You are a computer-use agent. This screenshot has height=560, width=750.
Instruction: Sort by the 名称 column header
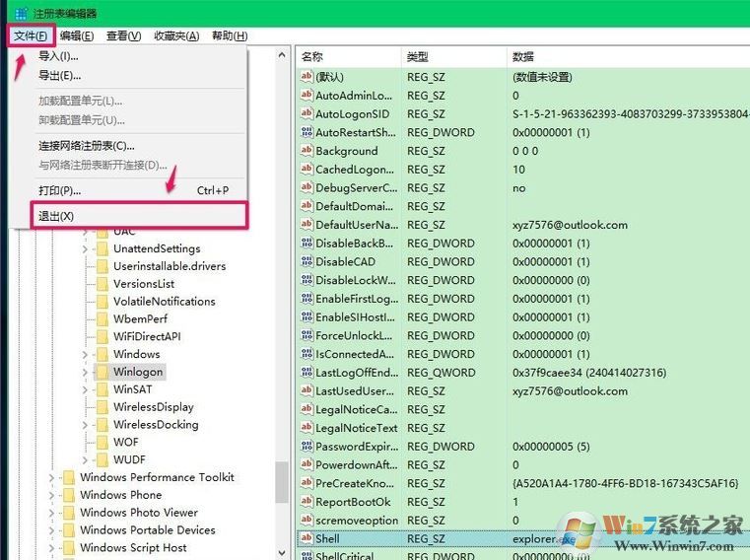click(x=348, y=57)
